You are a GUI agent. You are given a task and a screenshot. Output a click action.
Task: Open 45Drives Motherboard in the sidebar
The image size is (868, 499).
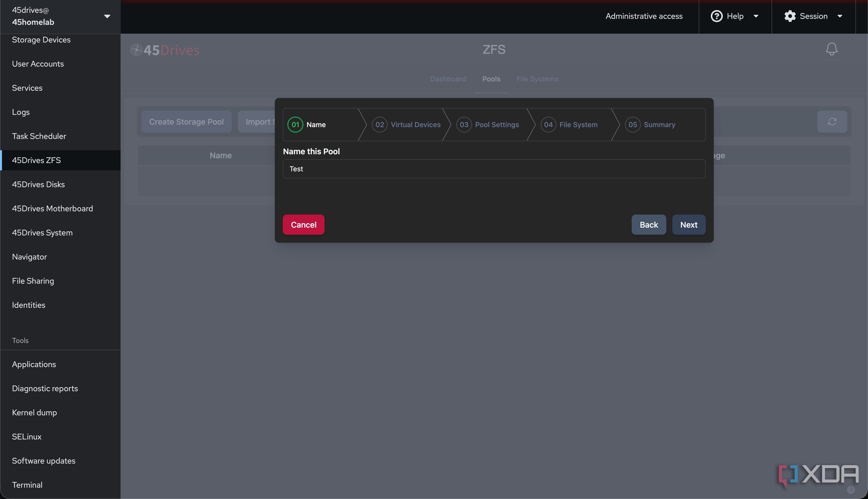click(x=60, y=208)
